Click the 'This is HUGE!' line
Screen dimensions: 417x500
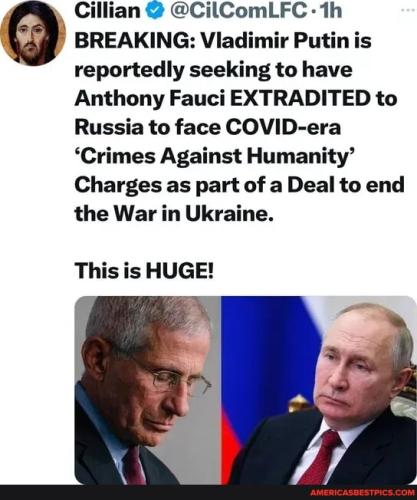point(144,270)
